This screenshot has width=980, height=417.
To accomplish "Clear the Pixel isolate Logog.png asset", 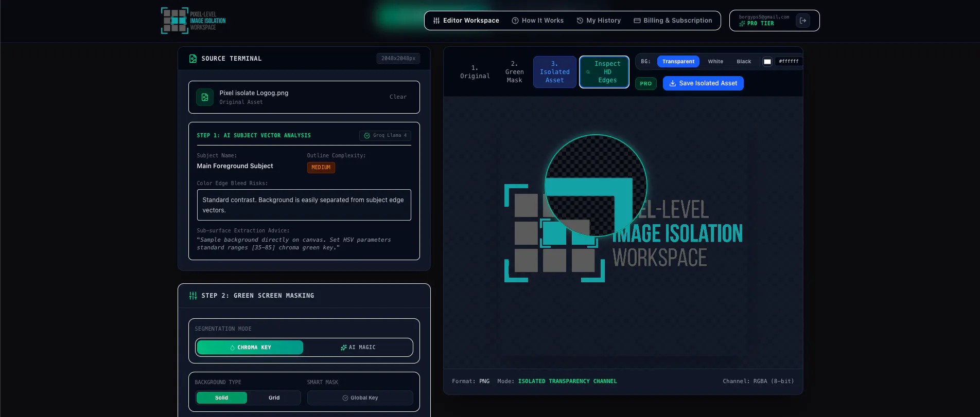I will coord(398,97).
